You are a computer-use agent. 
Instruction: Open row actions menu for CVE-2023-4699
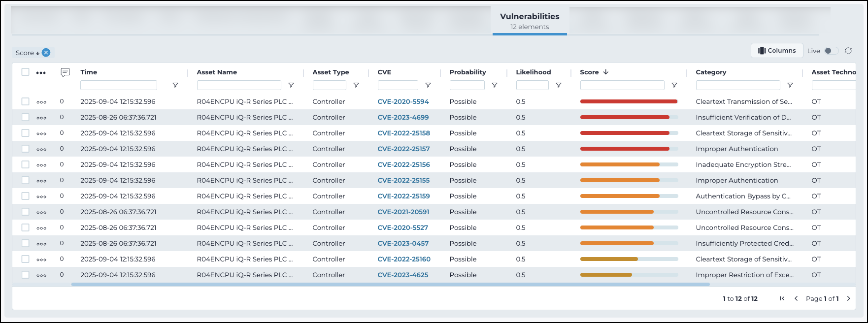[x=41, y=118]
